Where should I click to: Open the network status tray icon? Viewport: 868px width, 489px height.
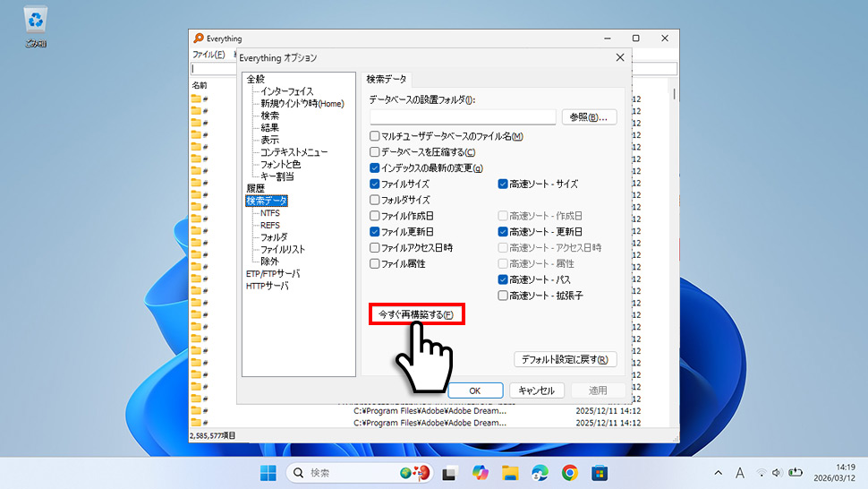[x=762, y=473]
